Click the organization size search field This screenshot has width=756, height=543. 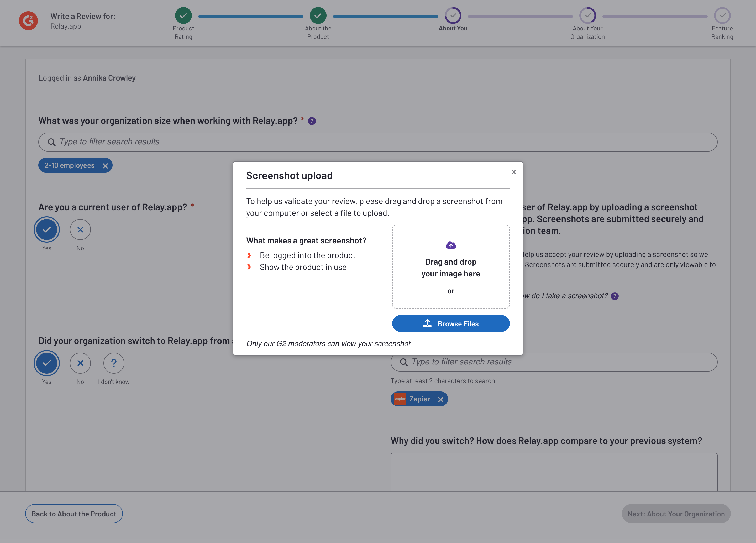pyautogui.click(x=378, y=142)
